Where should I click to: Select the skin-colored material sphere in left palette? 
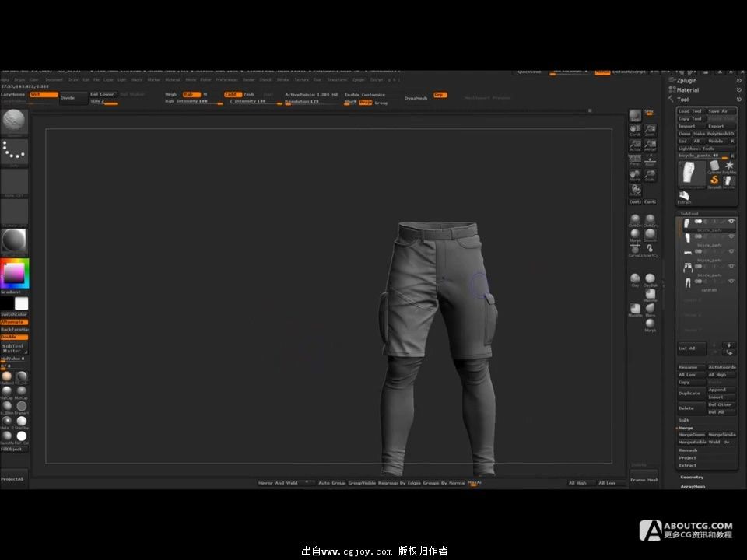pos(7,377)
